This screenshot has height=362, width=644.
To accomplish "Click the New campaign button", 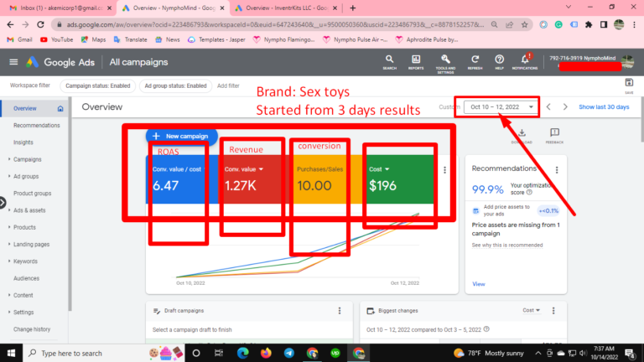I will point(182,136).
